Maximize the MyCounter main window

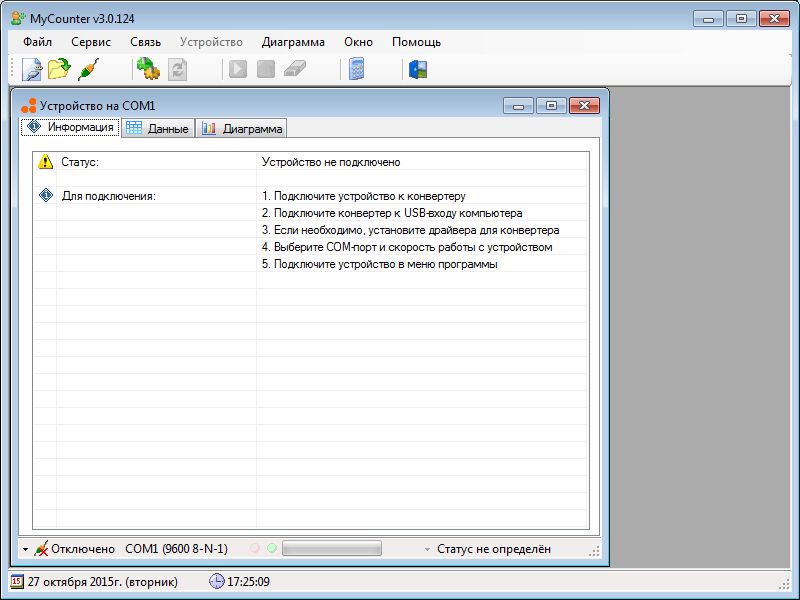(741, 18)
